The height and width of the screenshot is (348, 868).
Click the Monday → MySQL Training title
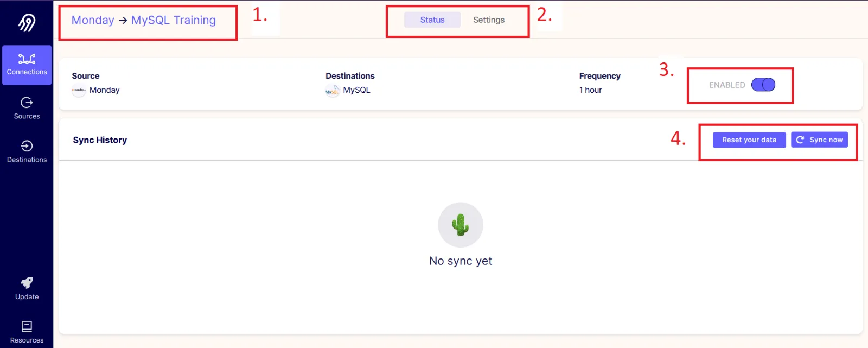point(144,20)
